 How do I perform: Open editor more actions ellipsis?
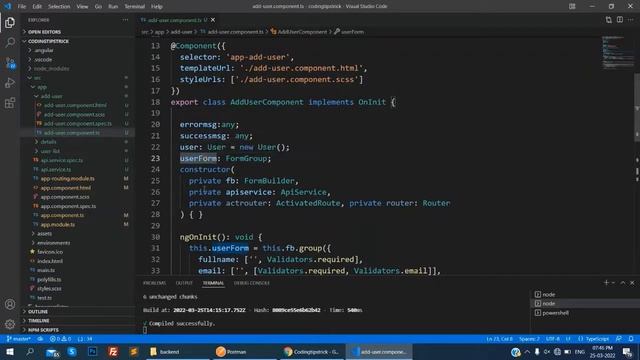point(631,20)
